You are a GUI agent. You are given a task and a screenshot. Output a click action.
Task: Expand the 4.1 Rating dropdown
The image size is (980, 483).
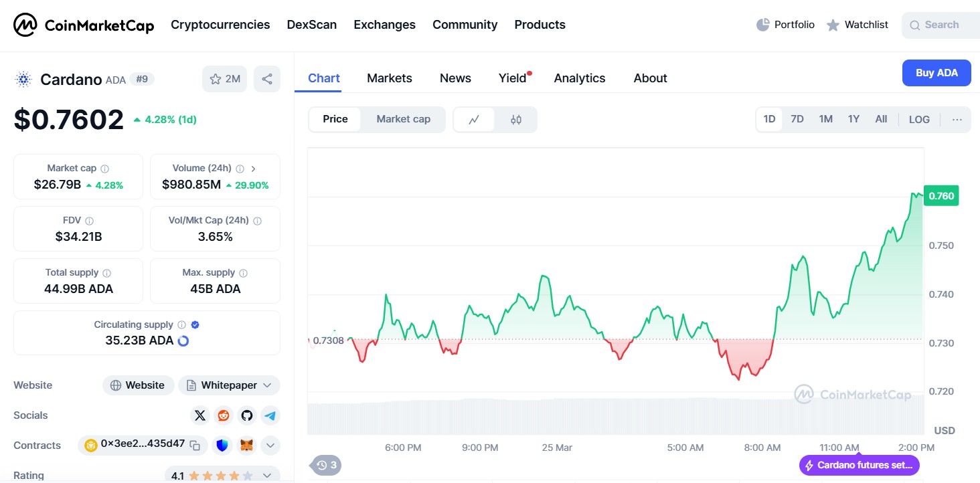(x=266, y=476)
